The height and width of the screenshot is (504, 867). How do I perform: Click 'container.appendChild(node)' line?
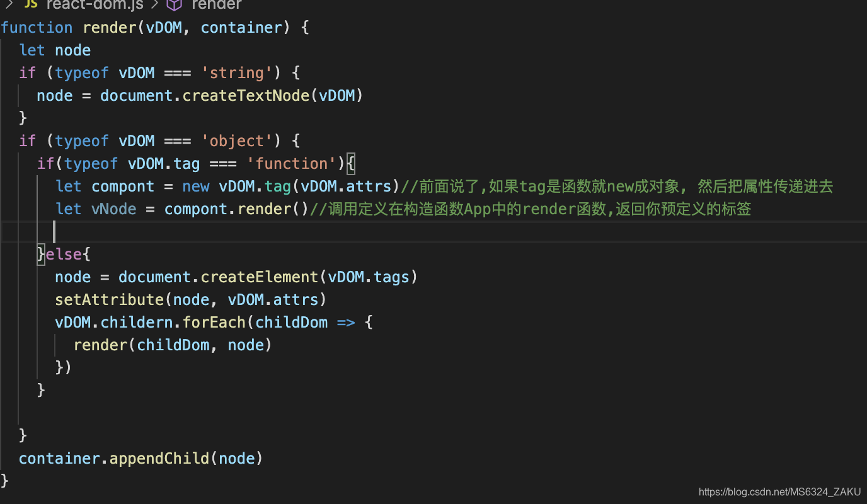(x=141, y=459)
